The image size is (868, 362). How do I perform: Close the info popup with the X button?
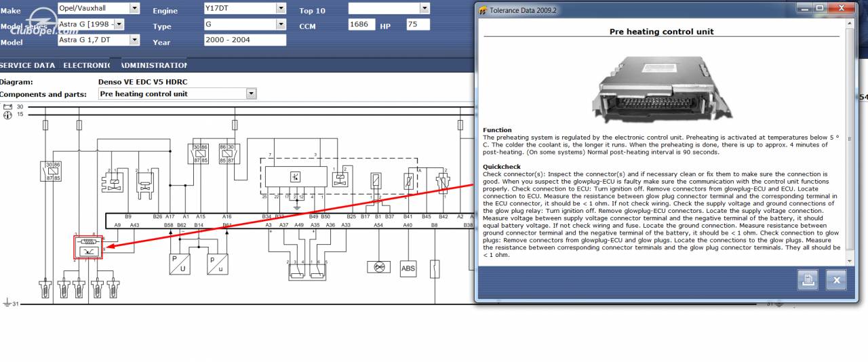(836, 279)
